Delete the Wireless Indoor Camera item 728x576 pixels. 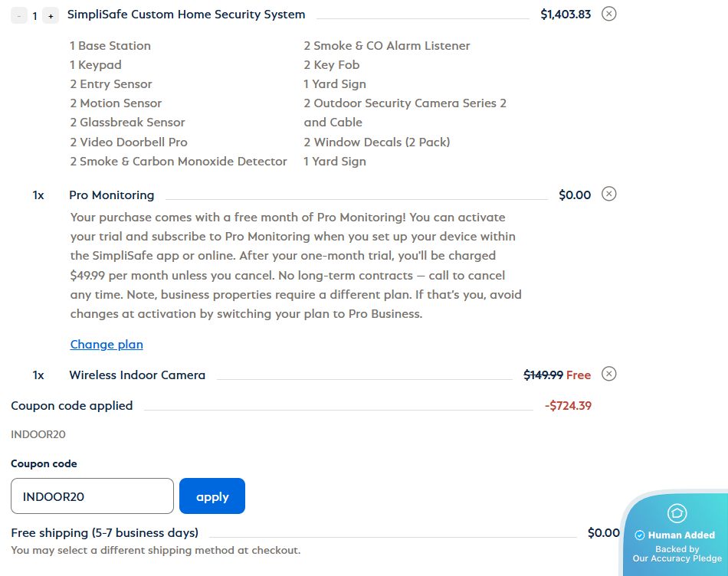pos(608,374)
